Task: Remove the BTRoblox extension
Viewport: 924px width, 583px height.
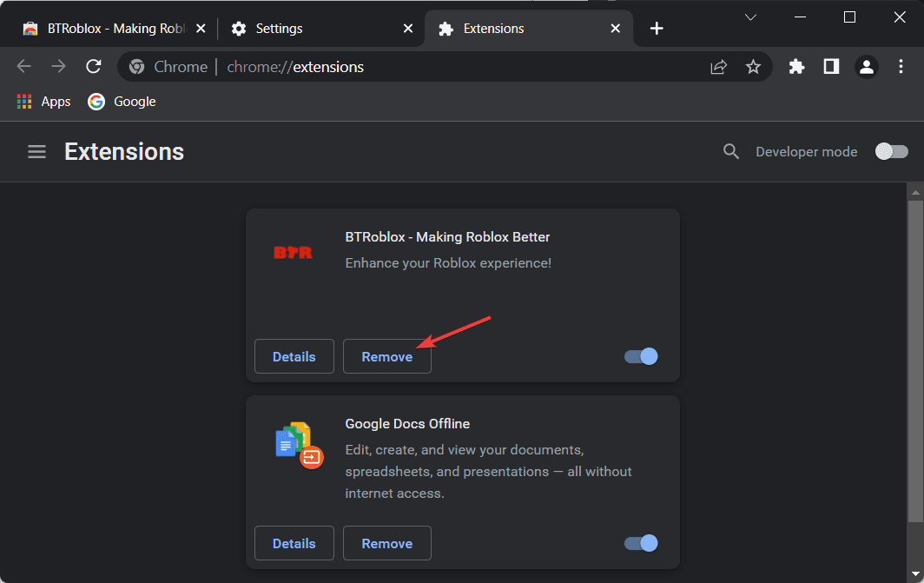Action: click(x=386, y=356)
